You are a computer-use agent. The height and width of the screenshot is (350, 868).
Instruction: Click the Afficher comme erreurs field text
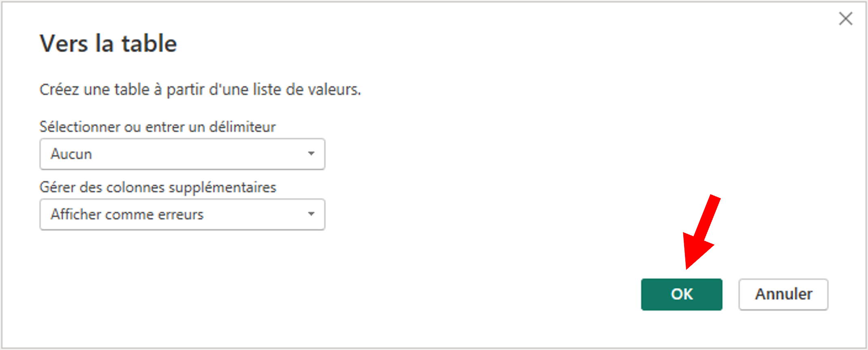click(127, 214)
